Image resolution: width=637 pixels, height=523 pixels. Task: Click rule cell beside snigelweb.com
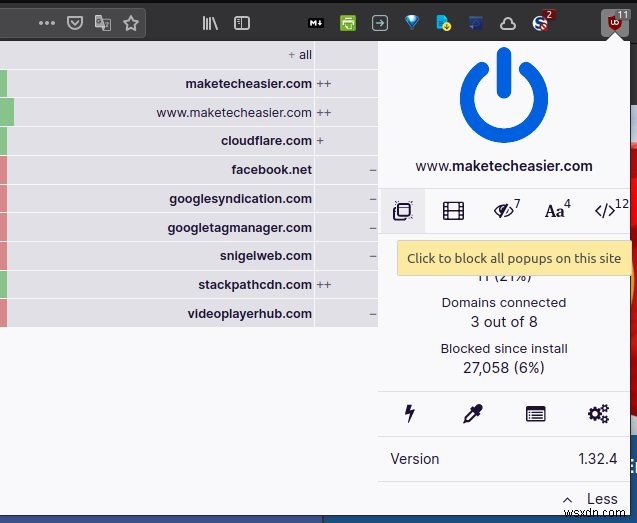[347, 256]
